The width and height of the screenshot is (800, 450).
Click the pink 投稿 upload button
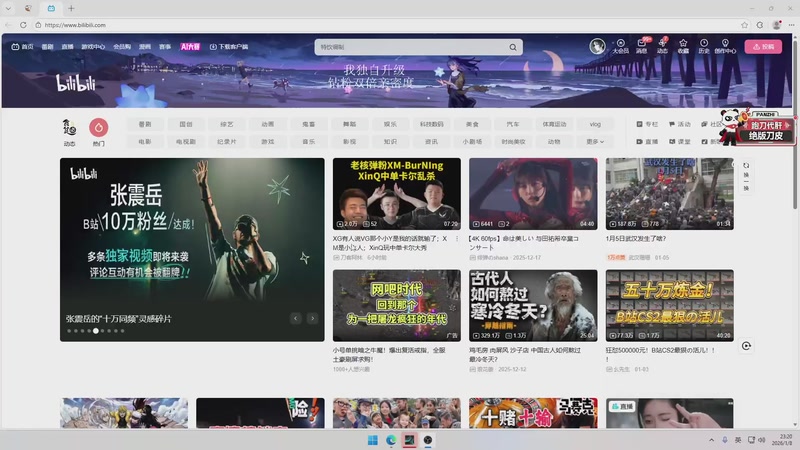tap(763, 46)
